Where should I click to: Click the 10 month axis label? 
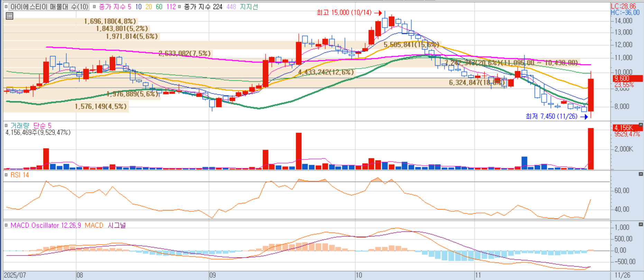tap(359, 275)
